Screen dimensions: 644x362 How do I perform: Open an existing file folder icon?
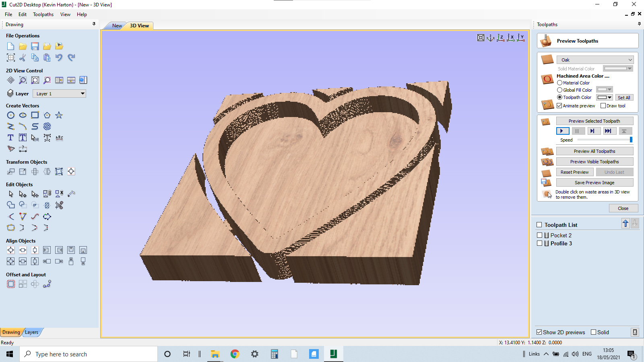pos(23,46)
